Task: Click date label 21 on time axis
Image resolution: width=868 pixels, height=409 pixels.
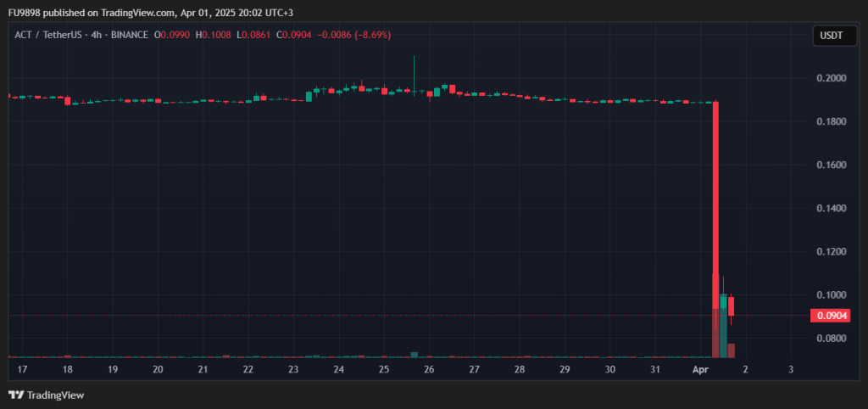Action: 203,369
